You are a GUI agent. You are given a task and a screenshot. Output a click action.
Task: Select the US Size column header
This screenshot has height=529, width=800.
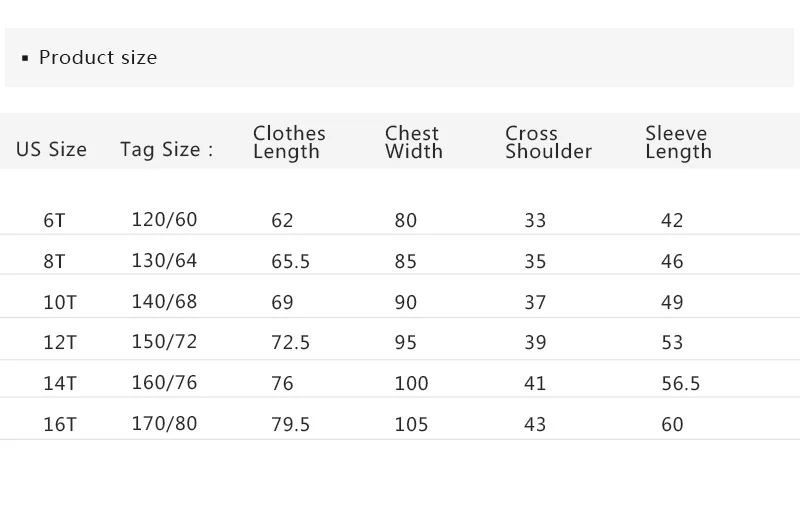(x=51, y=150)
